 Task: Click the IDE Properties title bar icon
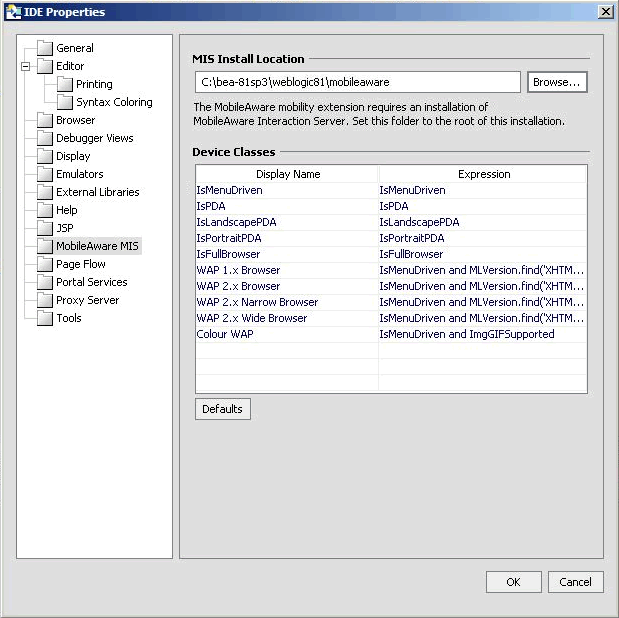pyautogui.click(x=13, y=12)
